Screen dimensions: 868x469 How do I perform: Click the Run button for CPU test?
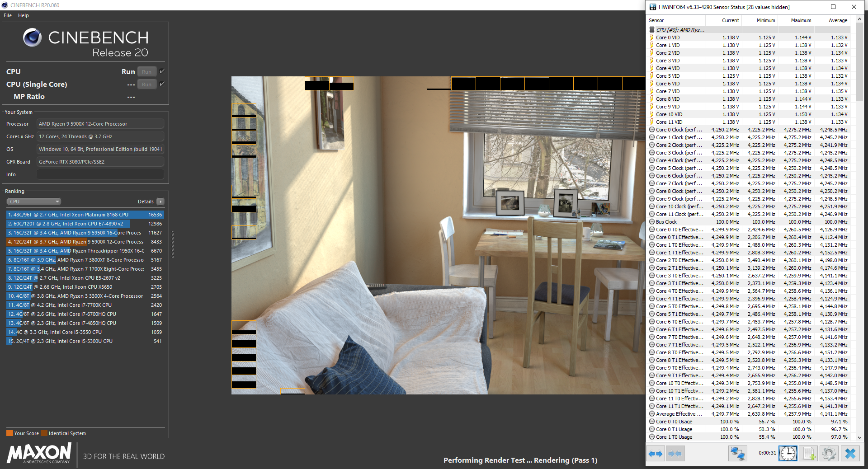pos(147,72)
